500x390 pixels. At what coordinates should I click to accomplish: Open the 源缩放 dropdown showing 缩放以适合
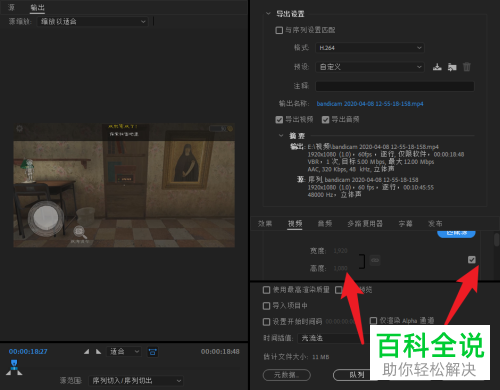(x=92, y=22)
